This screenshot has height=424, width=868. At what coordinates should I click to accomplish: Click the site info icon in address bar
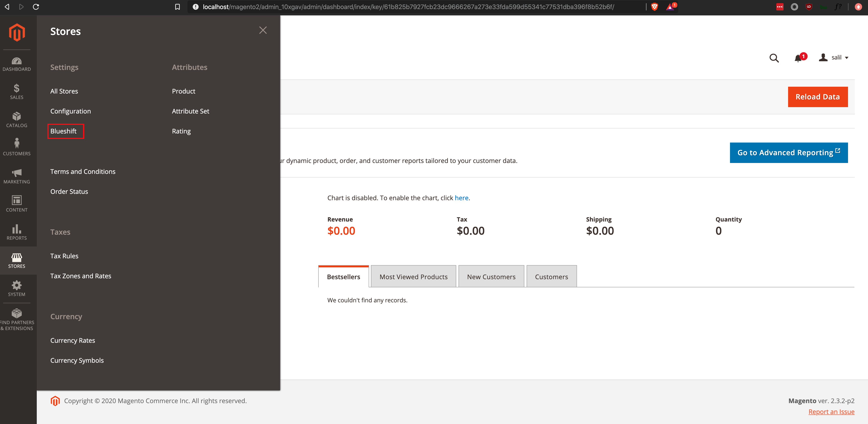pos(195,7)
